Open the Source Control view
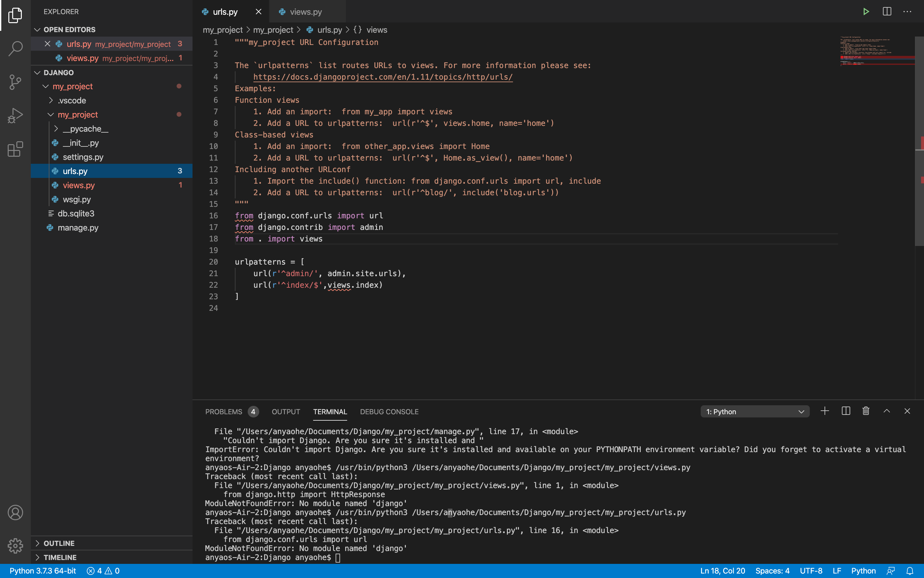The height and width of the screenshot is (578, 924). (x=15, y=82)
